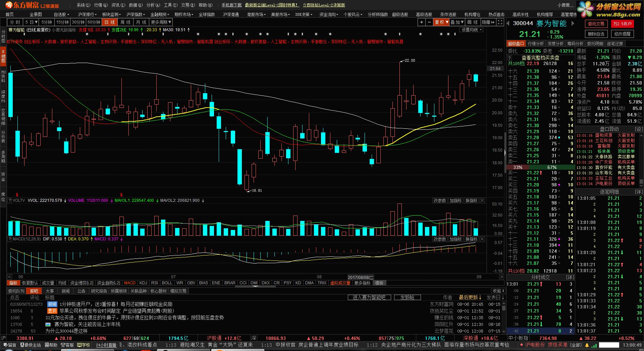Zoom out the chart with the minus button
This screenshot has width=644, height=351.
[x=429, y=22]
